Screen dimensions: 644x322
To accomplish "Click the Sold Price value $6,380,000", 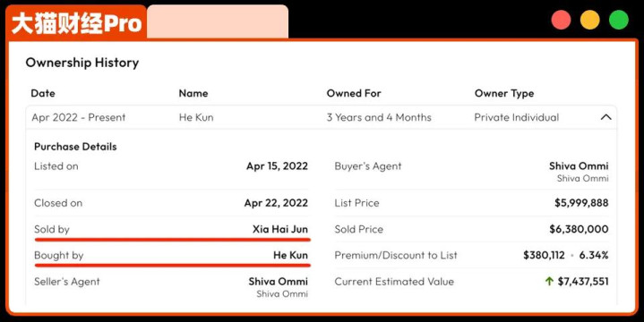I will click(x=580, y=229).
